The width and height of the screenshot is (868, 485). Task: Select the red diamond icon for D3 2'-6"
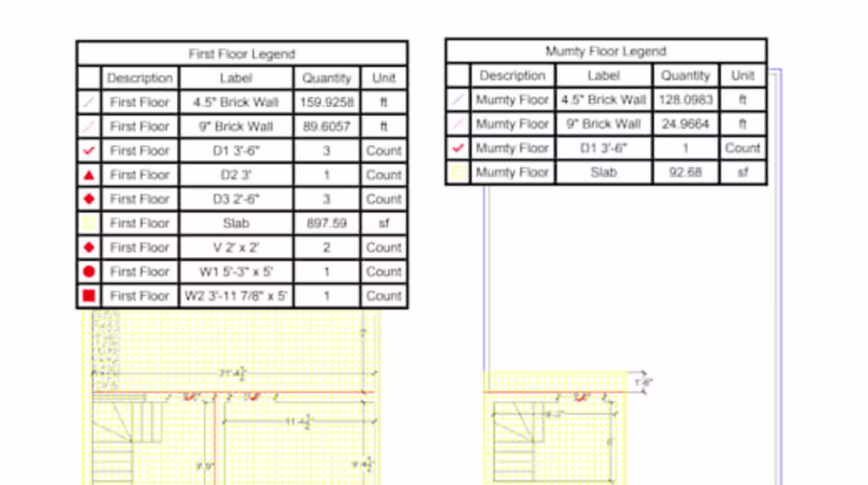(89, 199)
